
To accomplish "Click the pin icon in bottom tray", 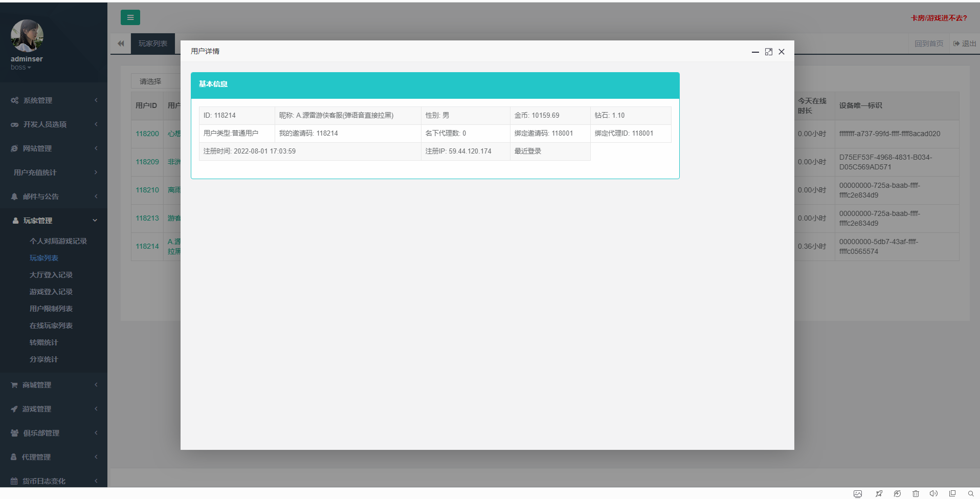I will [879, 494].
